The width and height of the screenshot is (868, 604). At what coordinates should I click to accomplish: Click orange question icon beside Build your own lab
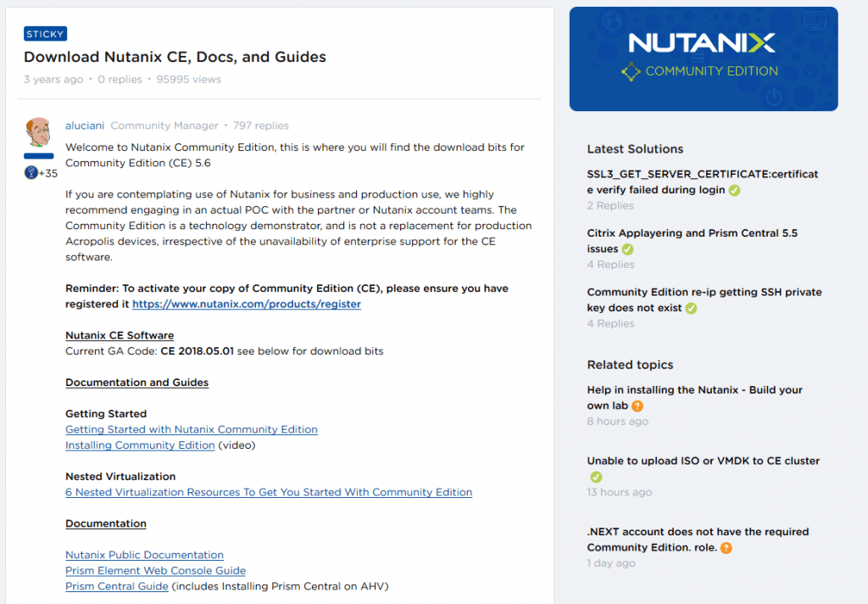point(637,406)
